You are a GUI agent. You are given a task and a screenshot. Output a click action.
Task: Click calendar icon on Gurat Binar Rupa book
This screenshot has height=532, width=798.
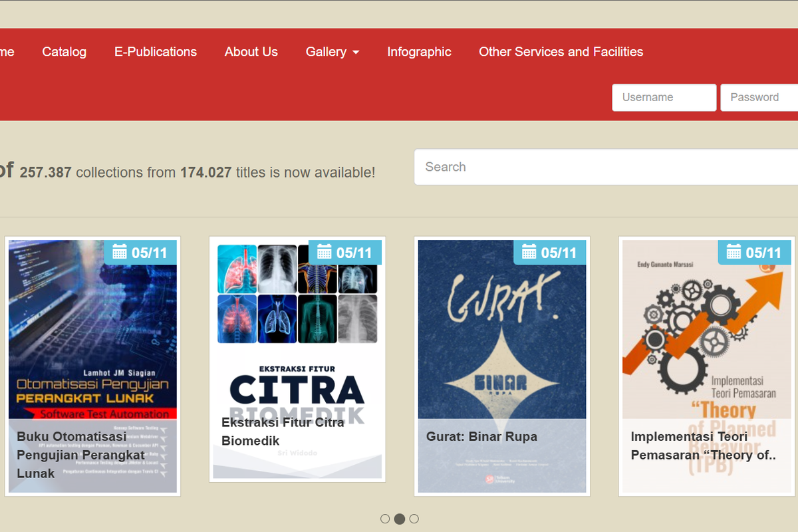[529, 252]
